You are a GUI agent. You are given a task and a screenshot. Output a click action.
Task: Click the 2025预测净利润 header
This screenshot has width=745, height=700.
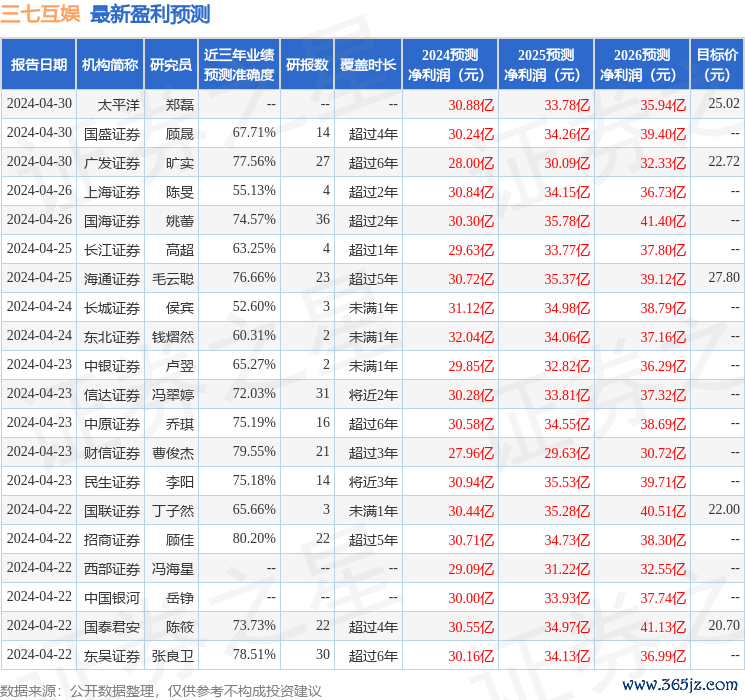click(546, 65)
